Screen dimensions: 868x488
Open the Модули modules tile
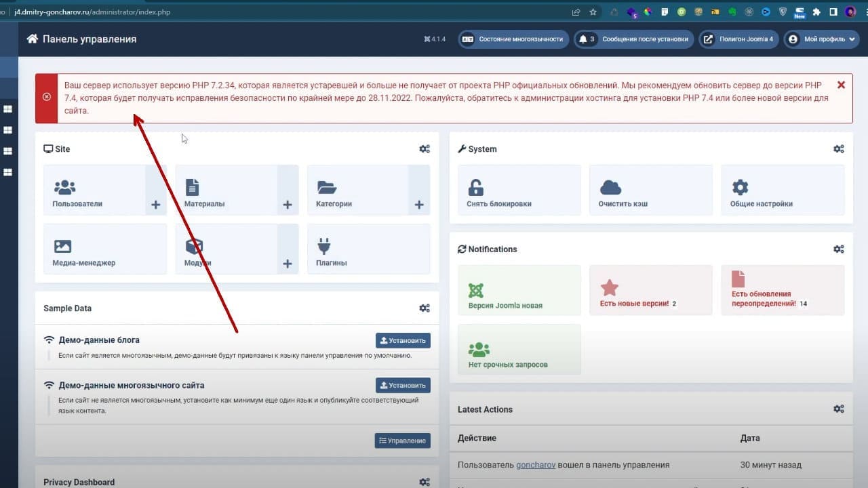(226, 249)
